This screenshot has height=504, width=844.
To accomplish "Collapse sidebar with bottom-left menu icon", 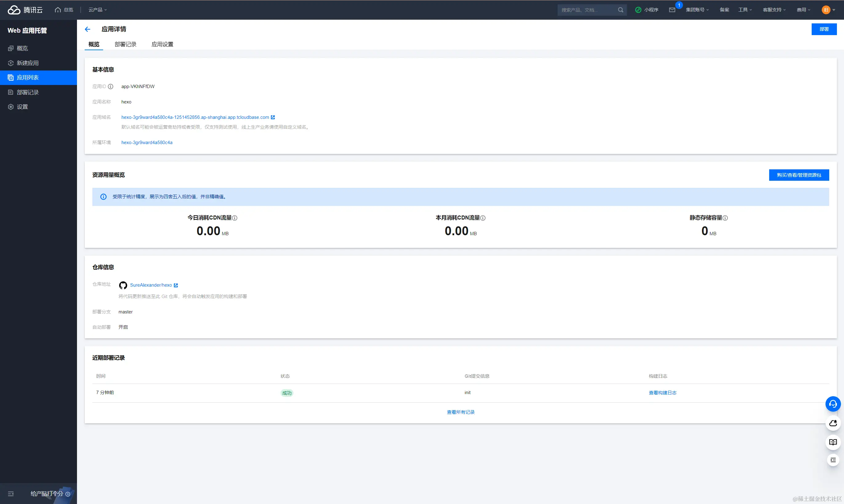I will [11, 494].
